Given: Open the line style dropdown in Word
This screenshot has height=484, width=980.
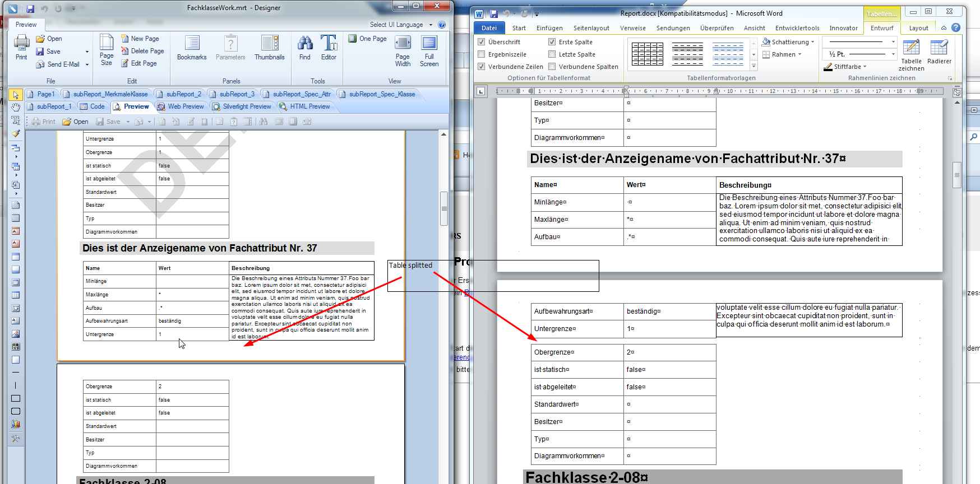Looking at the screenshot, I should 893,42.
